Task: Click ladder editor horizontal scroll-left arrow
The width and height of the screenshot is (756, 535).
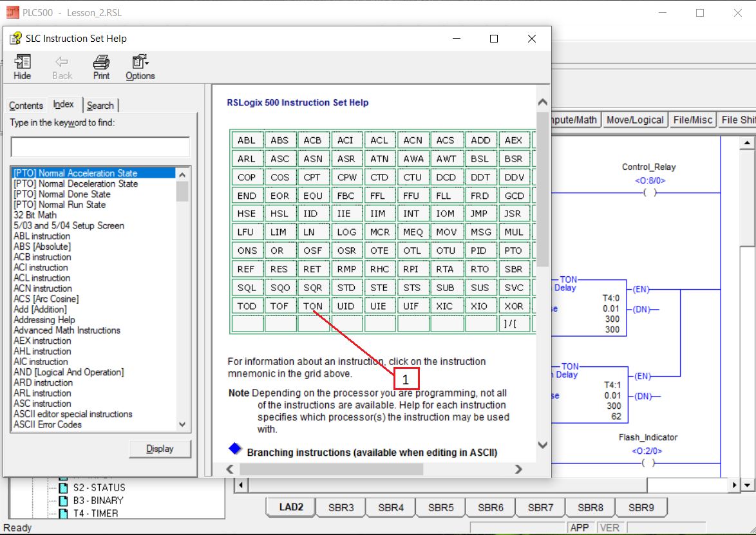Action: click(x=241, y=485)
